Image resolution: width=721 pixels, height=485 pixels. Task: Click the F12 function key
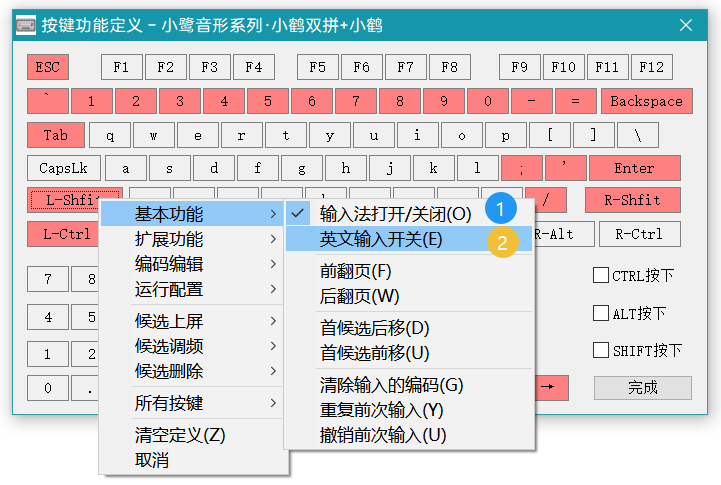(x=651, y=68)
